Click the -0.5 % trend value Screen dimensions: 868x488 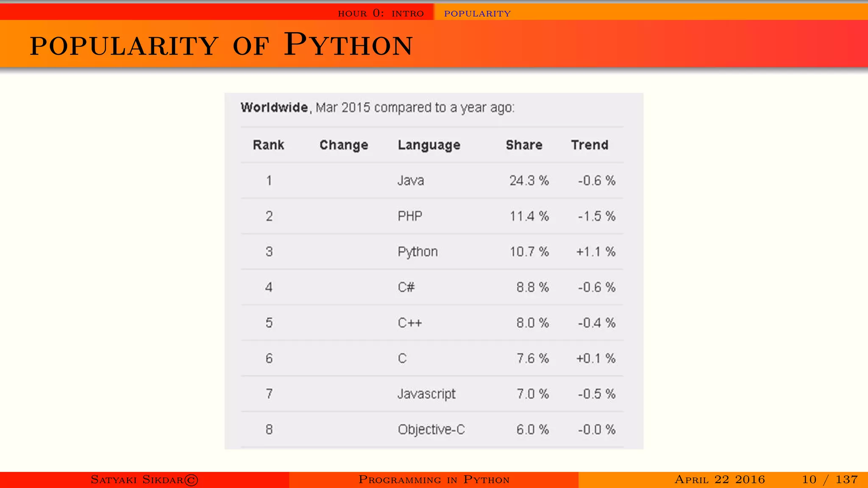596,394
